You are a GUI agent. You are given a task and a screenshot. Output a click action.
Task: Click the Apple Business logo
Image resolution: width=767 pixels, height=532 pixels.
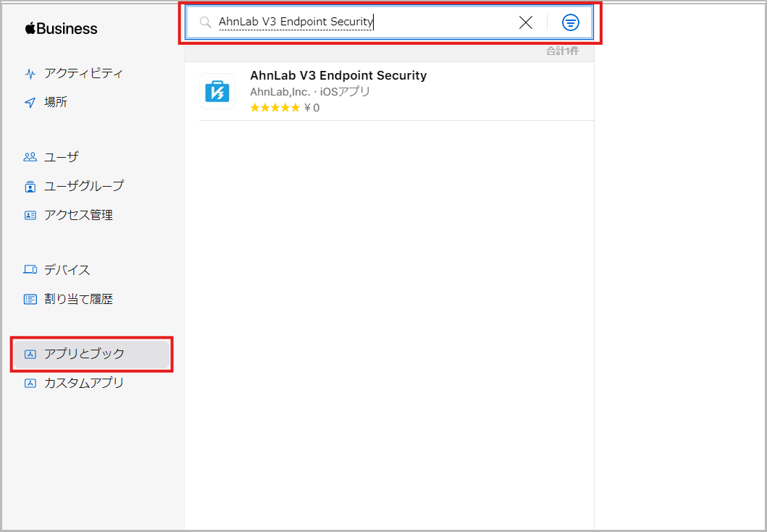coord(61,29)
